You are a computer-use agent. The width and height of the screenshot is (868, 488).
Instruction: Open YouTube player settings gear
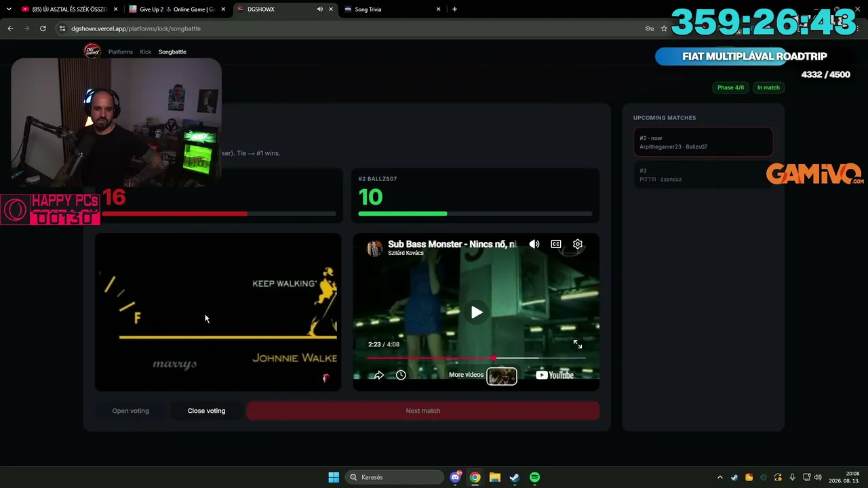pos(578,244)
